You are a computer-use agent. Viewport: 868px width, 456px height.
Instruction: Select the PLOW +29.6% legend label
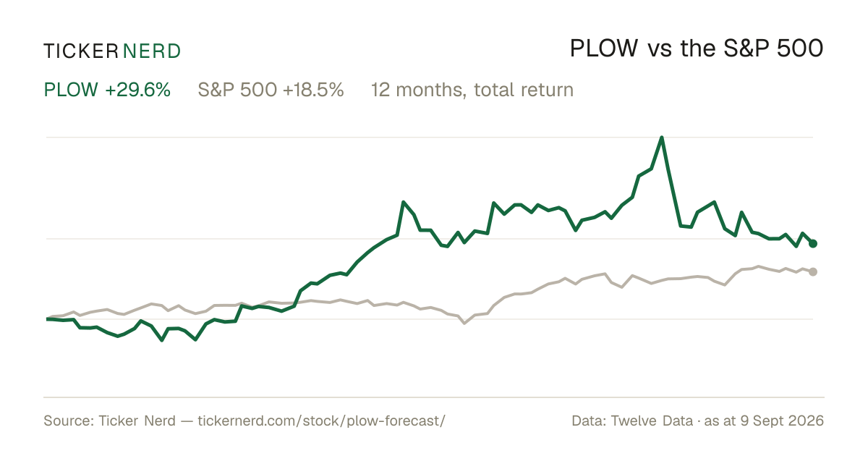pyautogui.click(x=107, y=90)
